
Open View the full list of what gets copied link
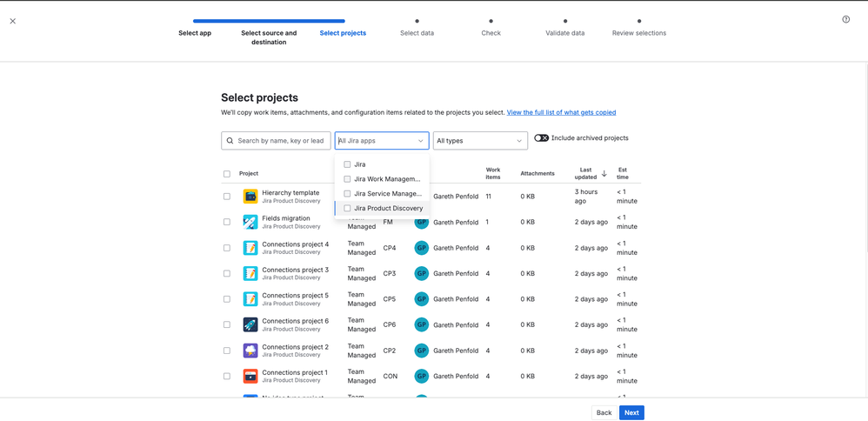click(x=561, y=112)
